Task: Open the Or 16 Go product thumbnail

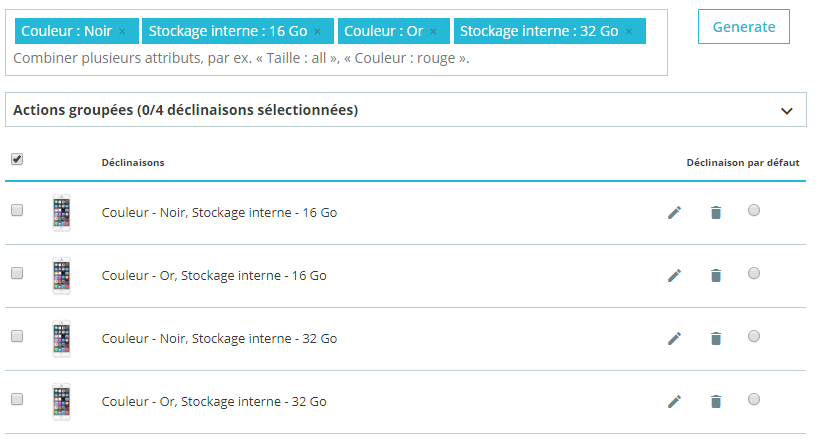Action: 62,276
